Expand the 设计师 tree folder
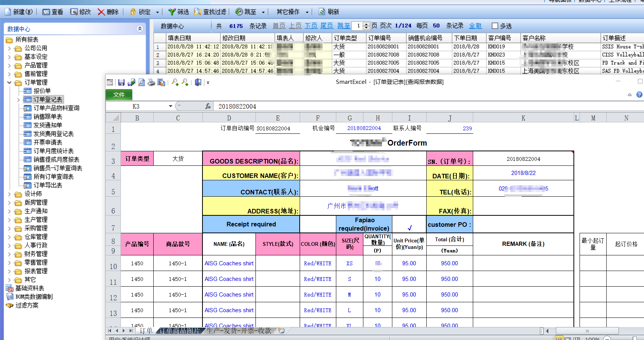 coord(10,194)
